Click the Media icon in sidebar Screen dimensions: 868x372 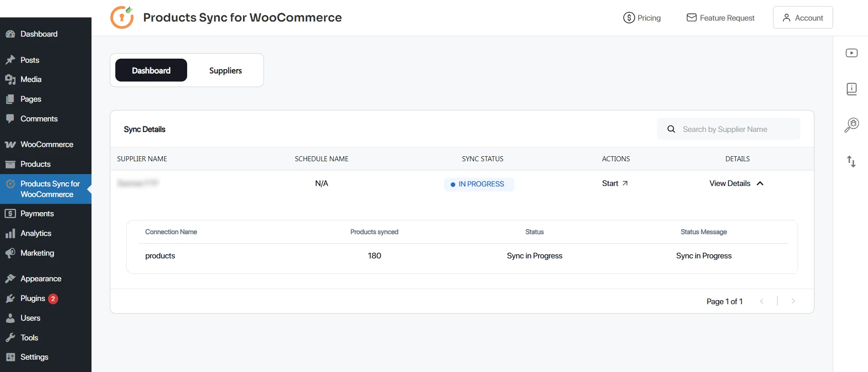coord(10,80)
